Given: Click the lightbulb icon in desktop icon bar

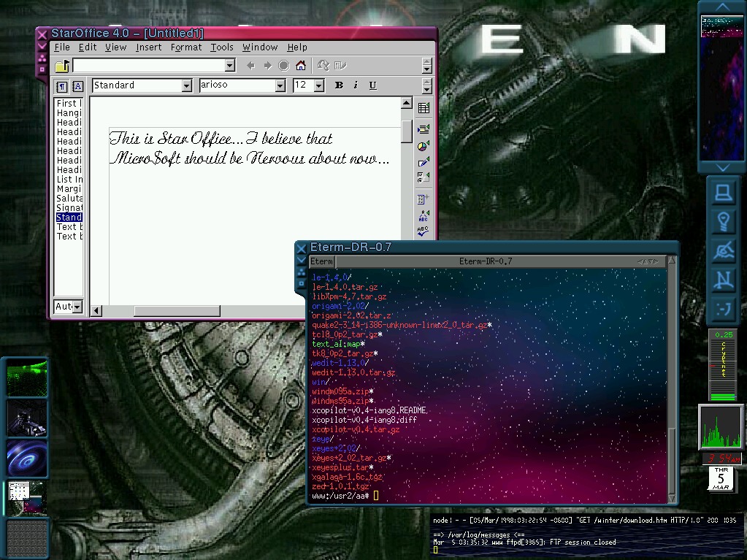Looking at the screenshot, I should 723,222.
